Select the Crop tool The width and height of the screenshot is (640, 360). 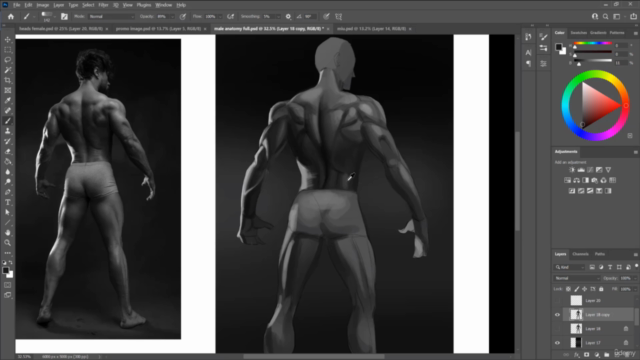8,80
